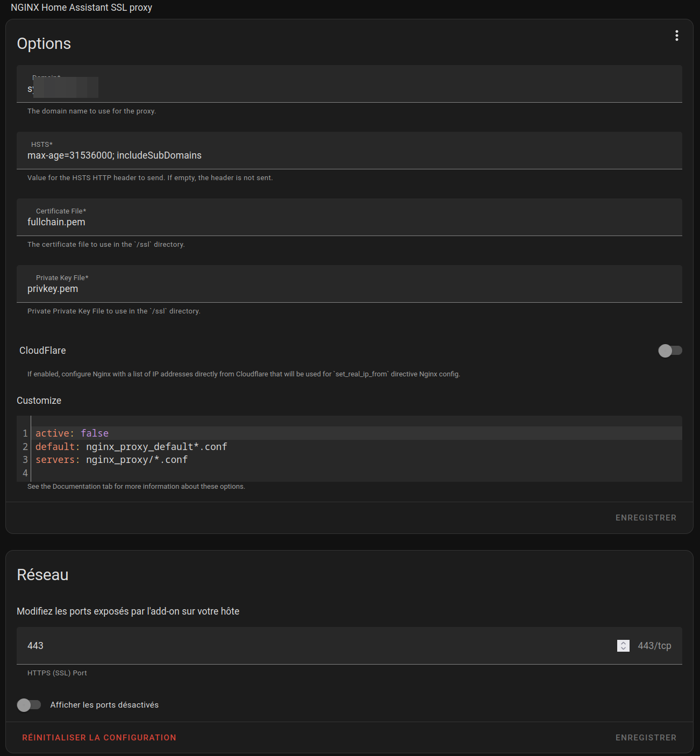The image size is (700, 756).
Task: Toggle 'Afficher les ports désactivés' switch
Action: pyautogui.click(x=29, y=705)
